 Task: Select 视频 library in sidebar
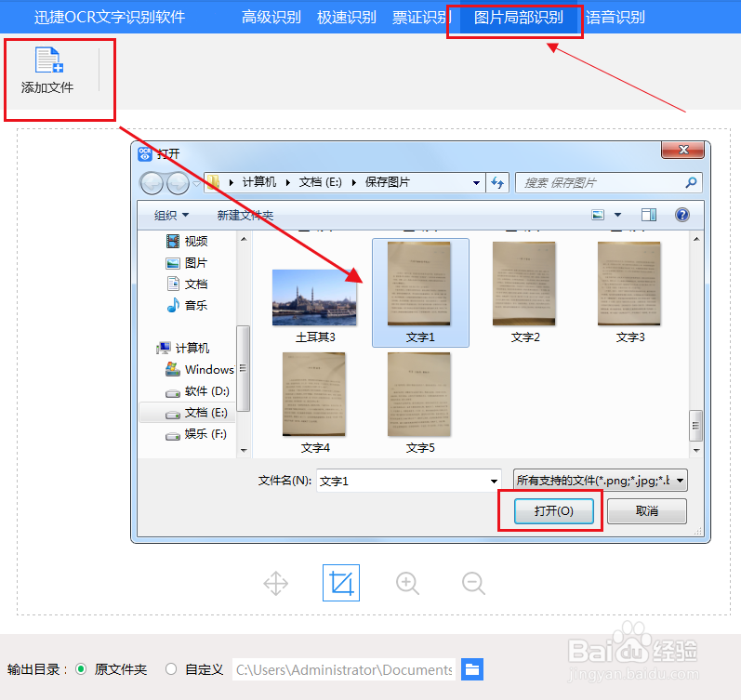click(187, 241)
